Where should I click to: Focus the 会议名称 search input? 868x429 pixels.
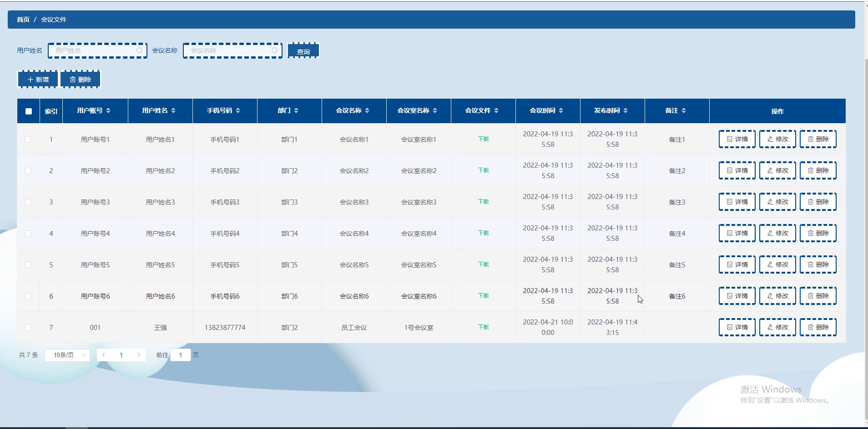232,50
